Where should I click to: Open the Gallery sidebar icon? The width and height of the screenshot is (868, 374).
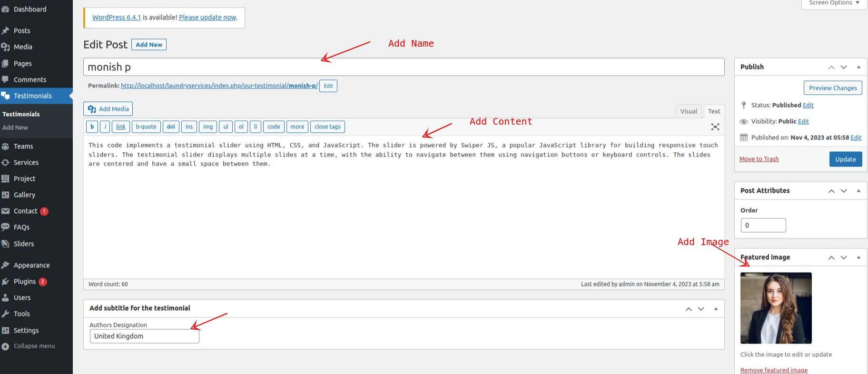pyautogui.click(x=6, y=195)
